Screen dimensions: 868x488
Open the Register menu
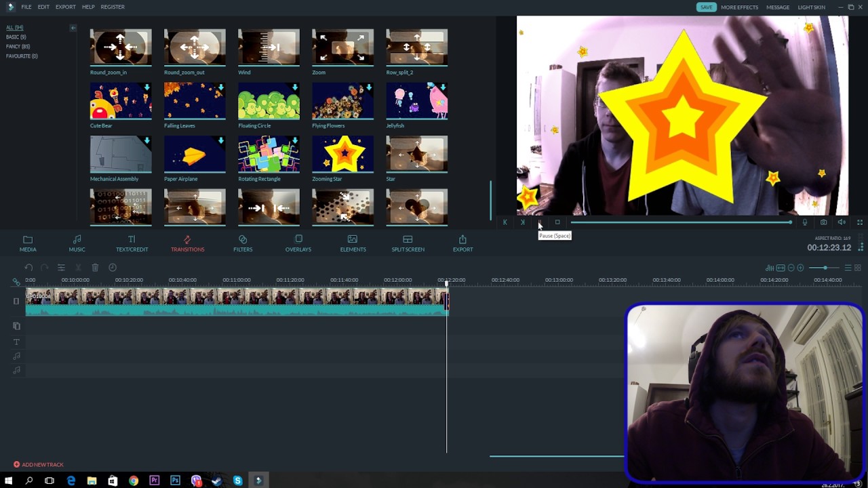pos(113,7)
